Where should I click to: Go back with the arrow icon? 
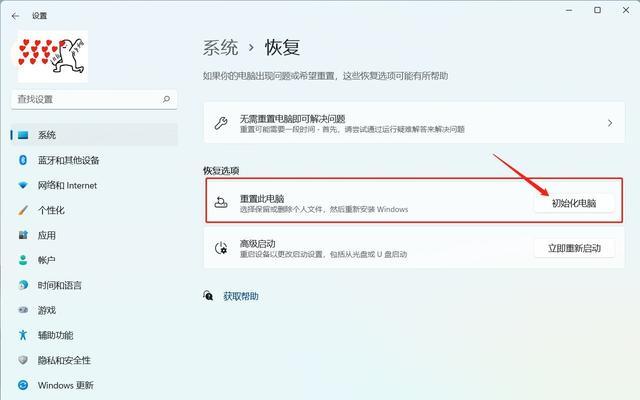[x=16, y=16]
